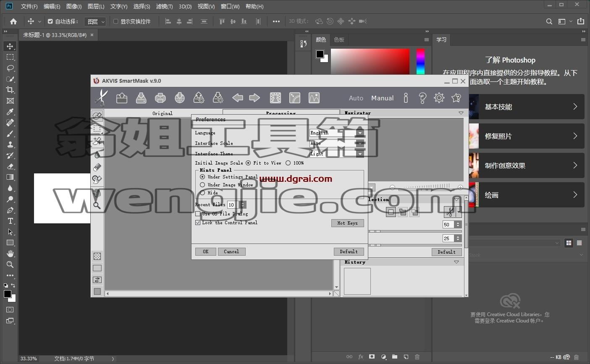Select the Brush tool in Photoshop
590x364 pixels.
(10, 134)
